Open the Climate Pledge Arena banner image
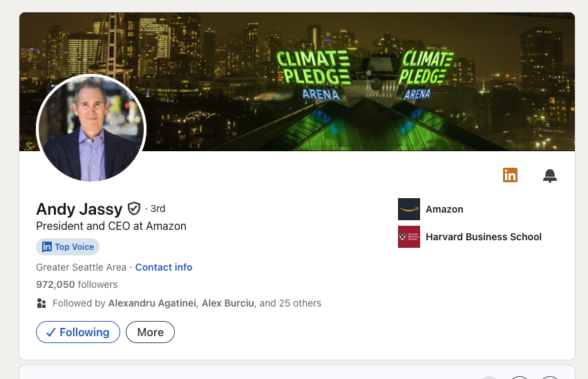The width and height of the screenshot is (588, 379). tap(359, 76)
